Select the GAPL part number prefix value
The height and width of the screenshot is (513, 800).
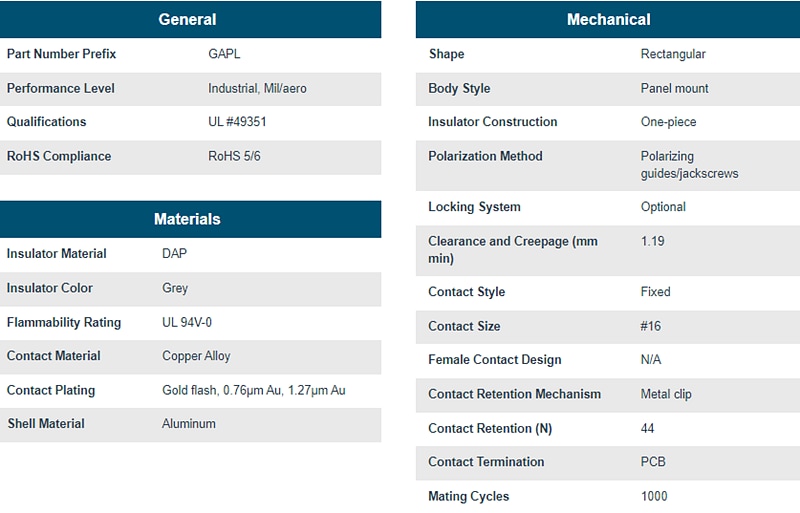click(x=224, y=54)
